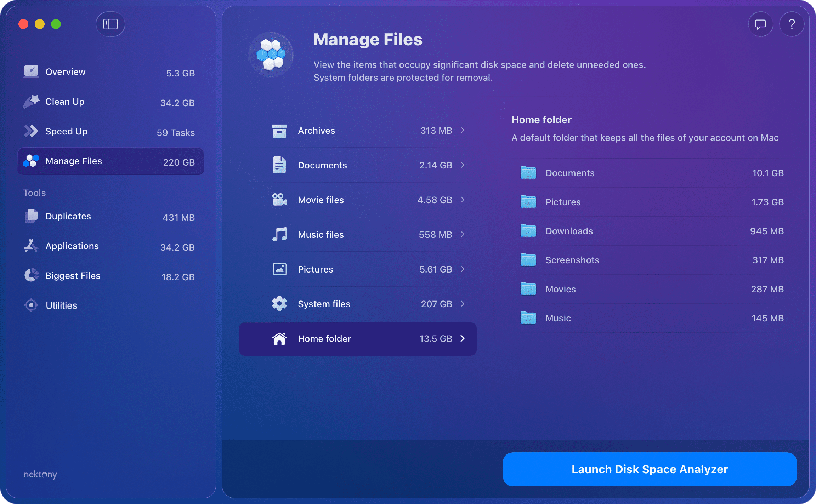
Task: Click the System files gear icon
Action: tap(279, 303)
